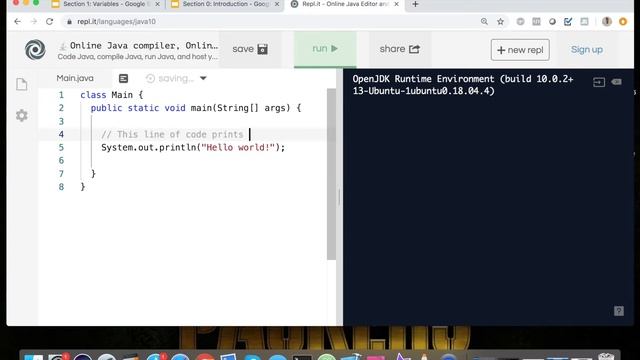Expand the saving history dropdown arrow

click(x=203, y=78)
